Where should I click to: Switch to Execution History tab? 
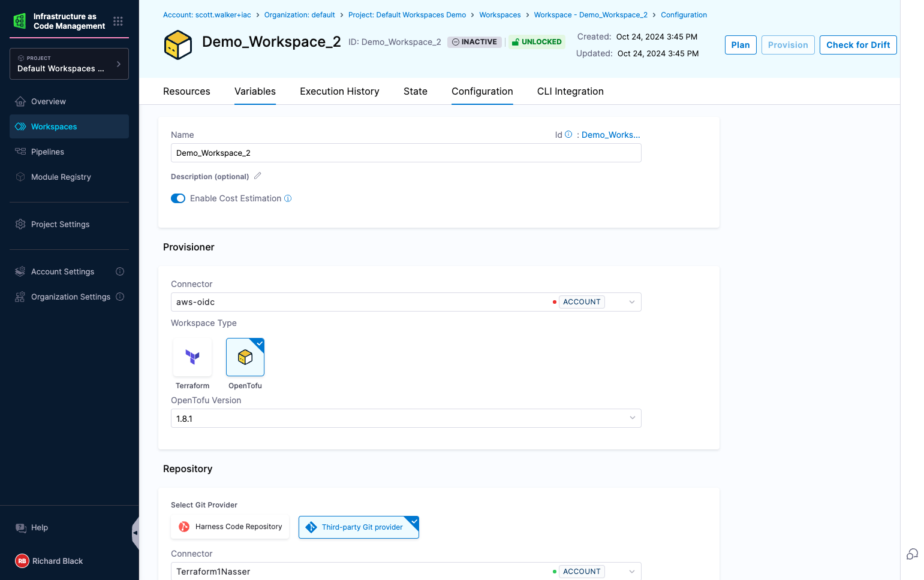click(x=339, y=91)
